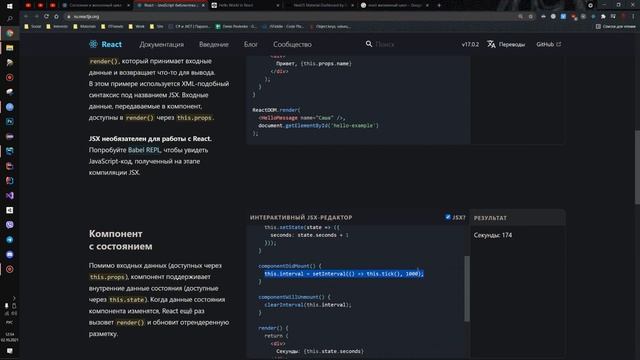This screenshot has height=360, width=640.
Task: Click the page's vertical scrollbar thumb
Action: tap(637, 167)
